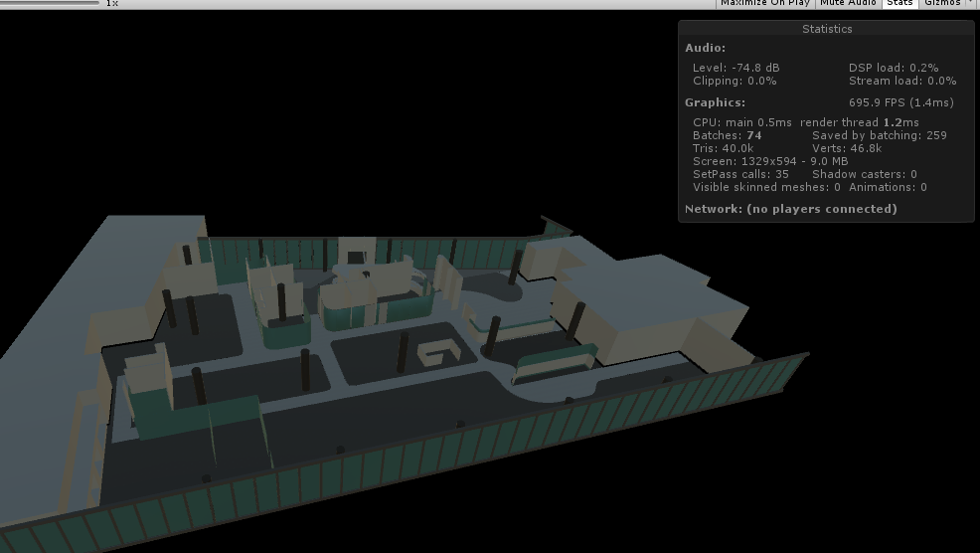Click the Network no players connected line
This screenshot has height=553, width=980.
790,209
